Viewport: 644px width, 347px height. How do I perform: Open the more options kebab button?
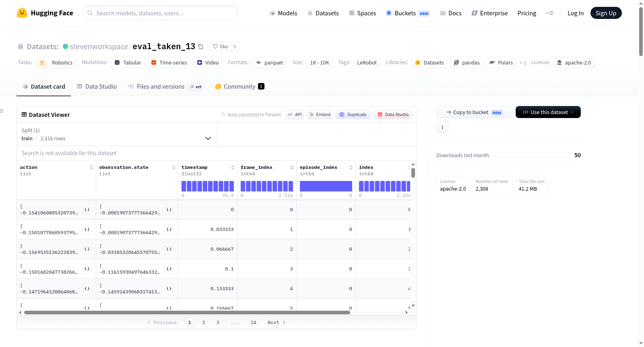click(x=442, y=127)
